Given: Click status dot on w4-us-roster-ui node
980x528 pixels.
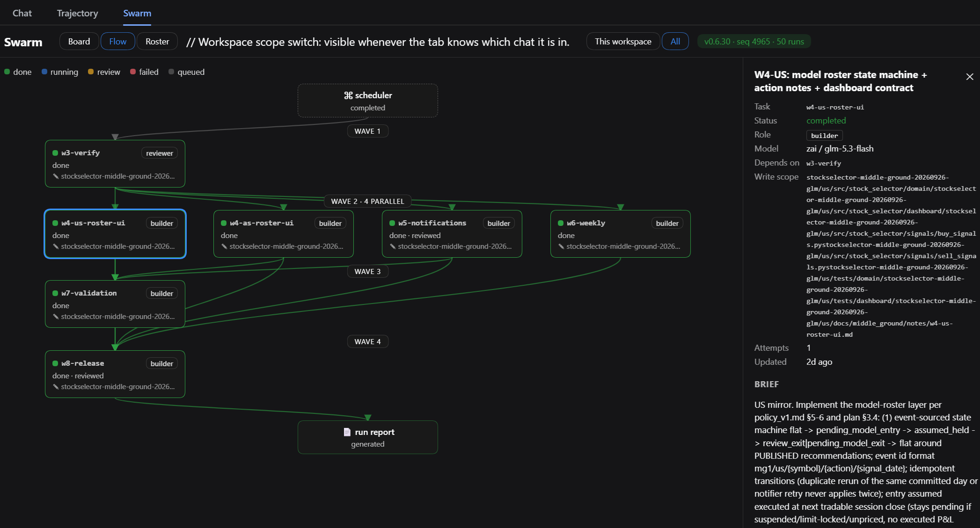Looking at the screenshot, I should coord(55,223).
